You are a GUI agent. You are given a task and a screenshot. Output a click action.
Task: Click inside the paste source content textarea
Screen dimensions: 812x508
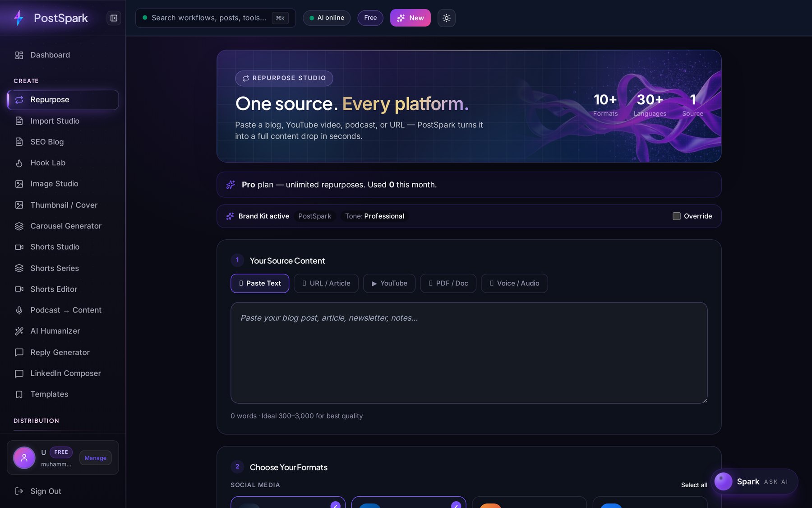[x=469, y=353]
